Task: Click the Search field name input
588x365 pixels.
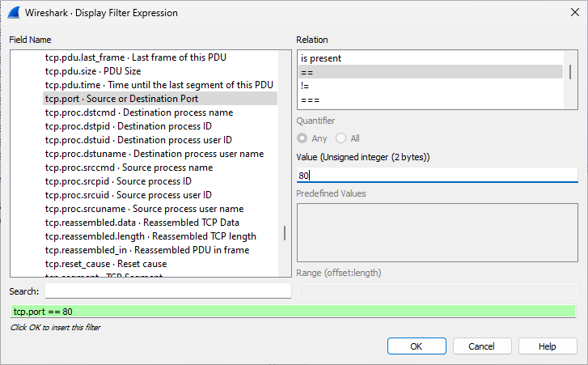Action: [x=168, y=291]
